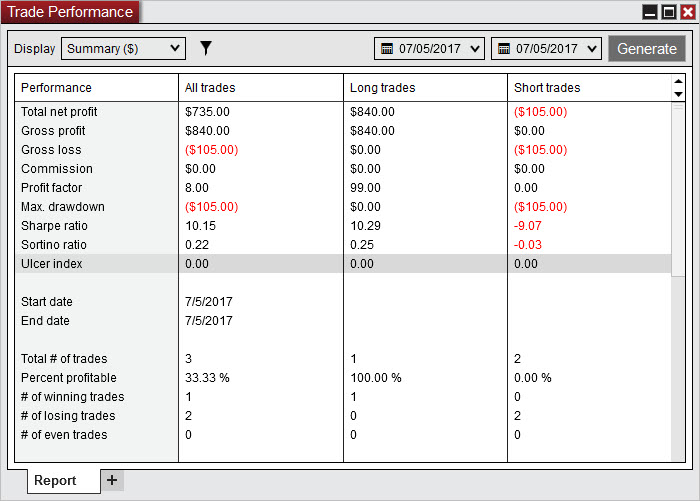
Task: Click the calendar icon in the end date picker
Action: tap(504, 48)
